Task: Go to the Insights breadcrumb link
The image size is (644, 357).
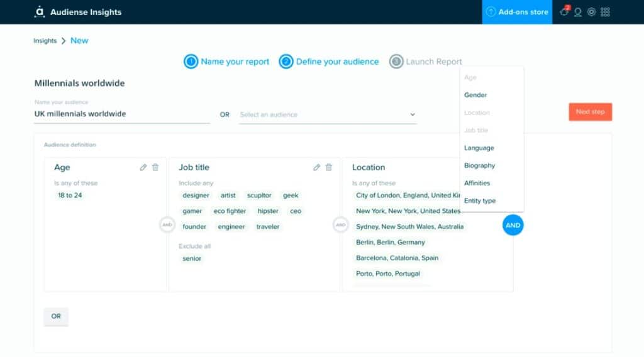Action: pos(45,41)
